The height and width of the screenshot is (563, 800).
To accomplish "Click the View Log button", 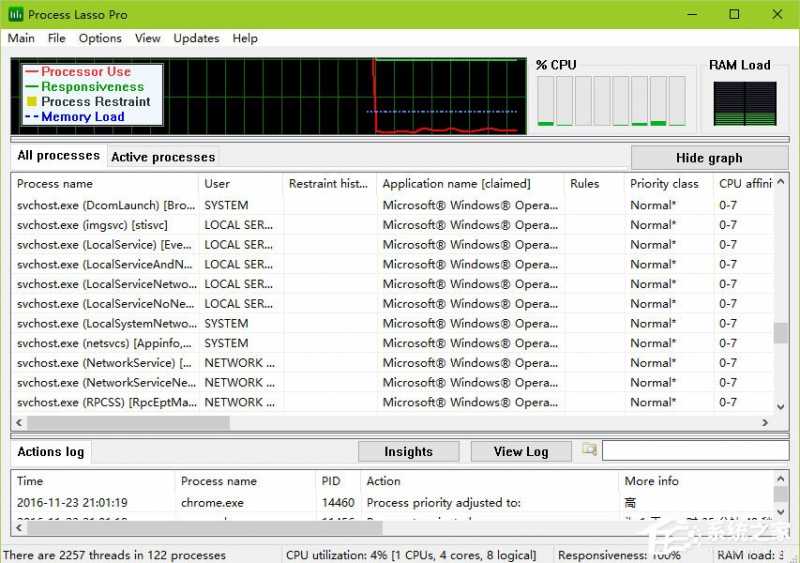I will point(521,451).
